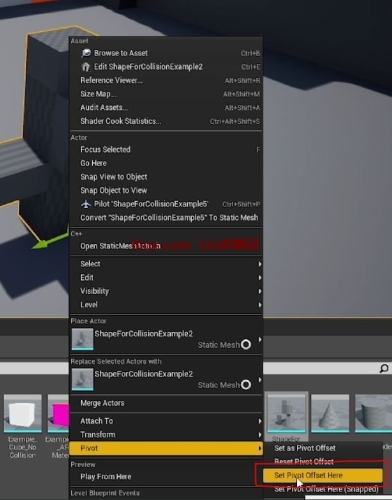Image resolution: width=392 pixels, height=500 pixels.
Task: Select the Example_Cube_No_Collision asset thumbnail
Action: pos(23,413)
